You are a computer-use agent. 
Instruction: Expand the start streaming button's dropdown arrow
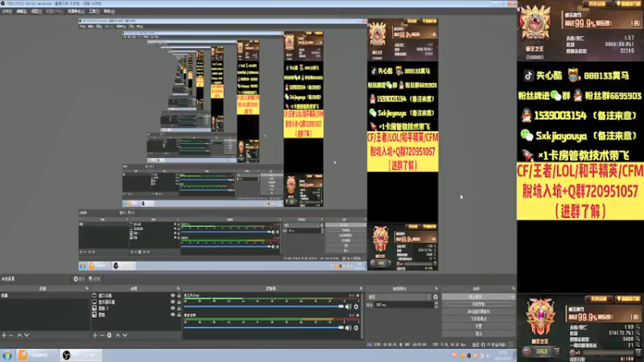point(512,297)
